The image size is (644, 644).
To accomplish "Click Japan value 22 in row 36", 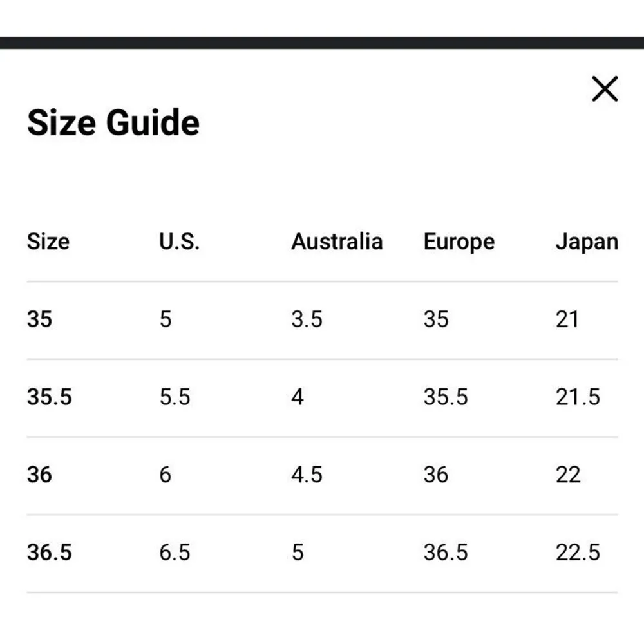I will [x=568, y=475].
